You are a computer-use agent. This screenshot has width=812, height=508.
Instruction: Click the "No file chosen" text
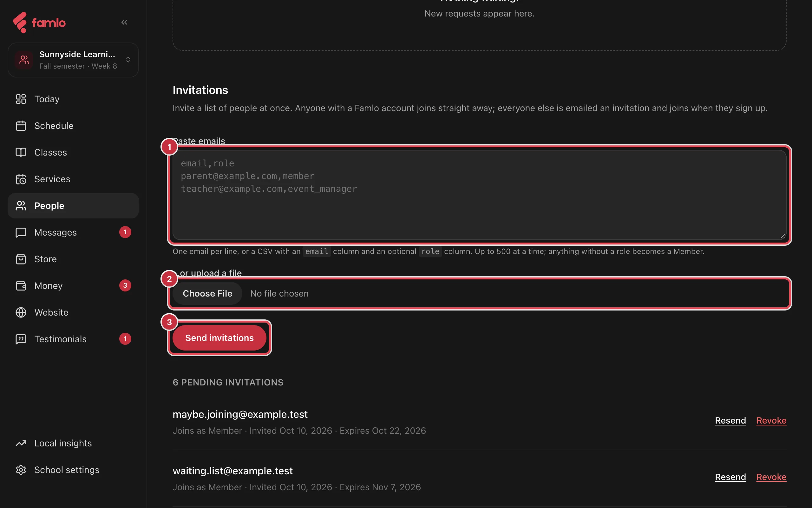click(x=279, y=293)
